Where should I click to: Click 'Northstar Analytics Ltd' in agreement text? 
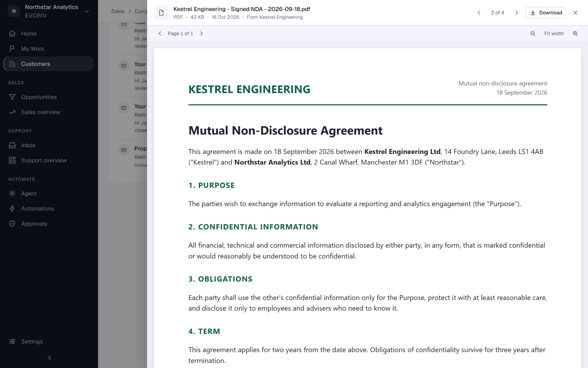[272, 162]
